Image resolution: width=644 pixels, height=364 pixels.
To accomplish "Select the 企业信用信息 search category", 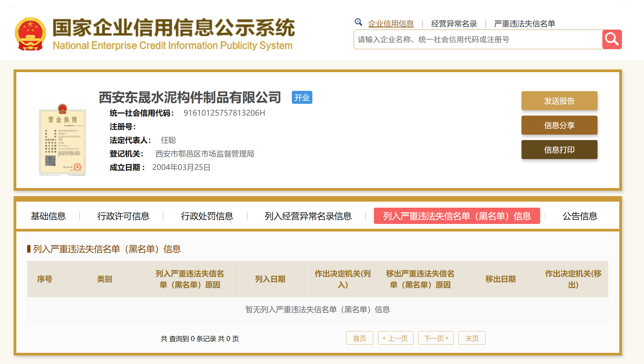I will [x=391, y=24].
